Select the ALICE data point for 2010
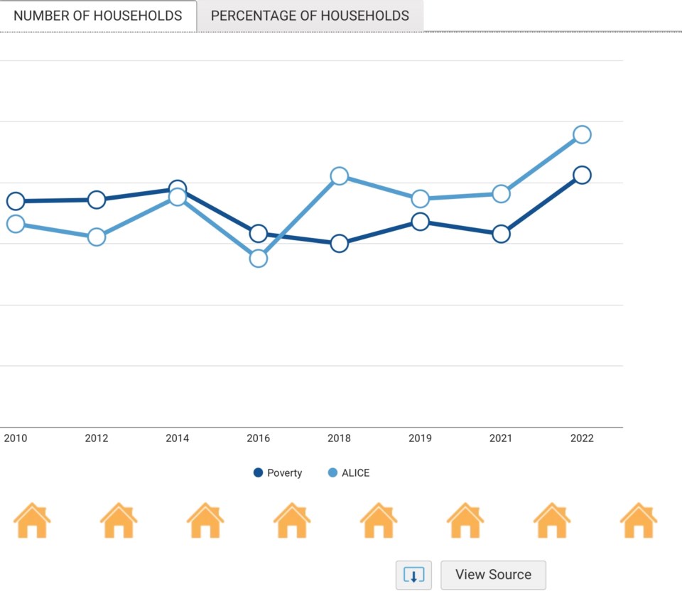Viewport: 682px width, 616px height. (x=16, y=224)
